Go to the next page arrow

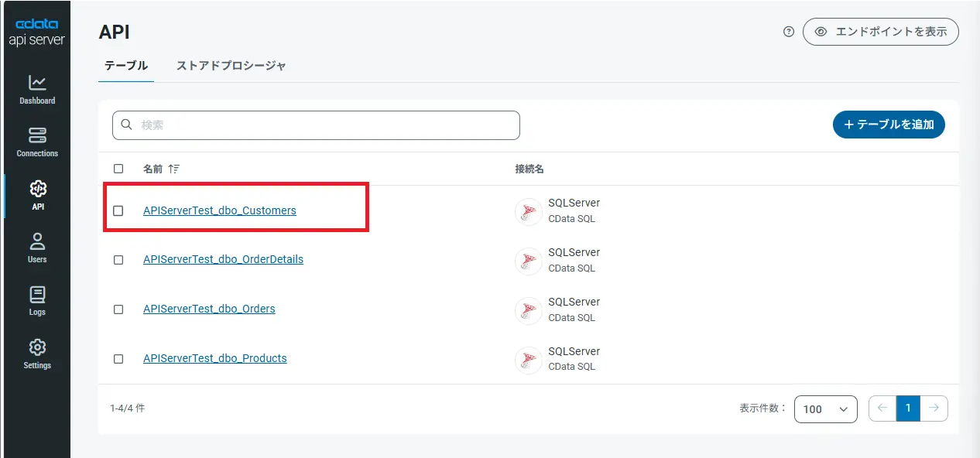click(934, 408)
